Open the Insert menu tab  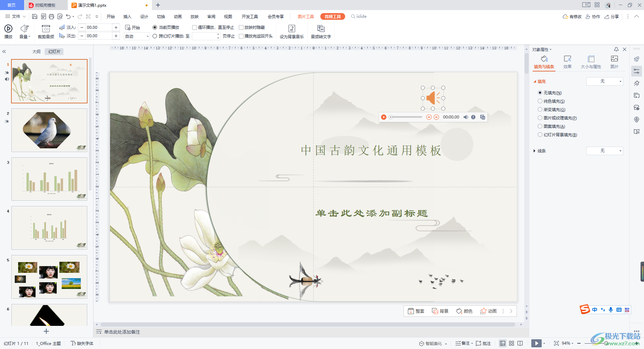(127, 16)
